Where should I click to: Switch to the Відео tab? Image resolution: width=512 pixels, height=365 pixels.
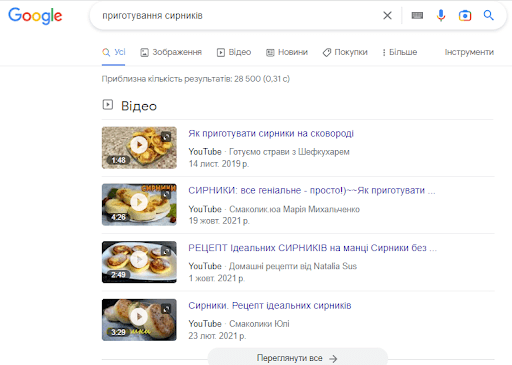pyautogui.click(x=234, y=52)
